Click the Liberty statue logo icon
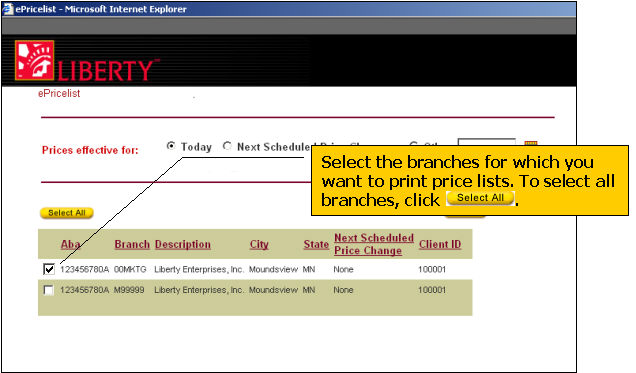636x373 pixels. 34,60
